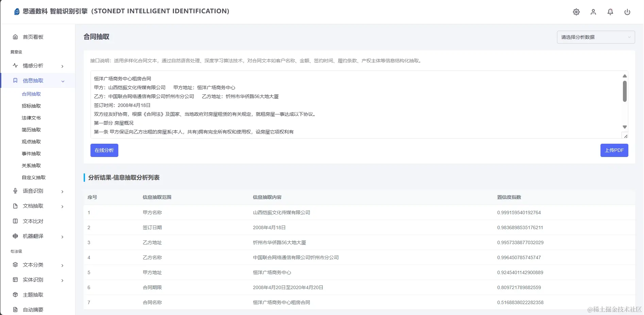Click the cell 2008年4月20日至2020年4月20日
644x315 pixels.
tap(288, 287)
